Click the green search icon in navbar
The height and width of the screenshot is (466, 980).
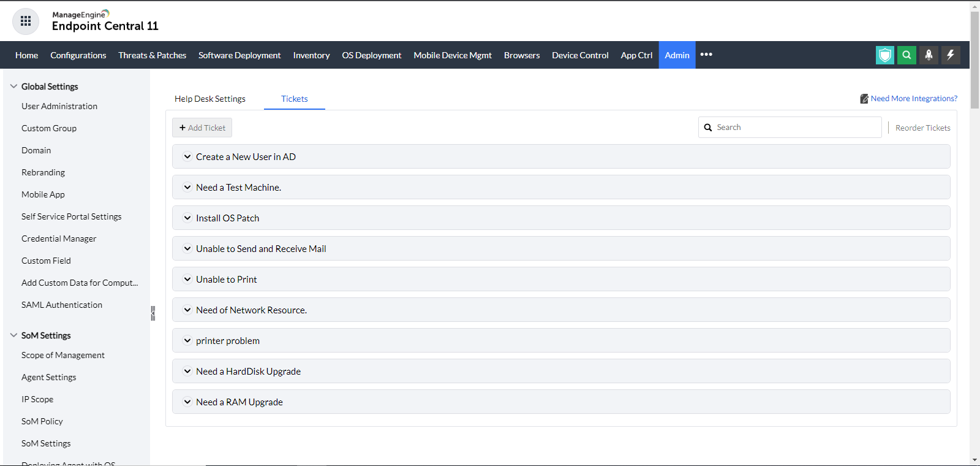[907, 55]
